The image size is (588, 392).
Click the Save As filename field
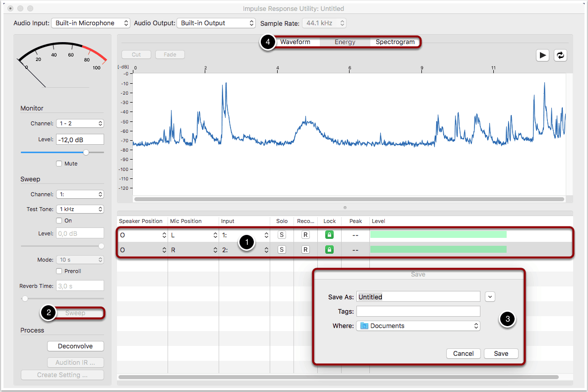[x=418, y=297]
